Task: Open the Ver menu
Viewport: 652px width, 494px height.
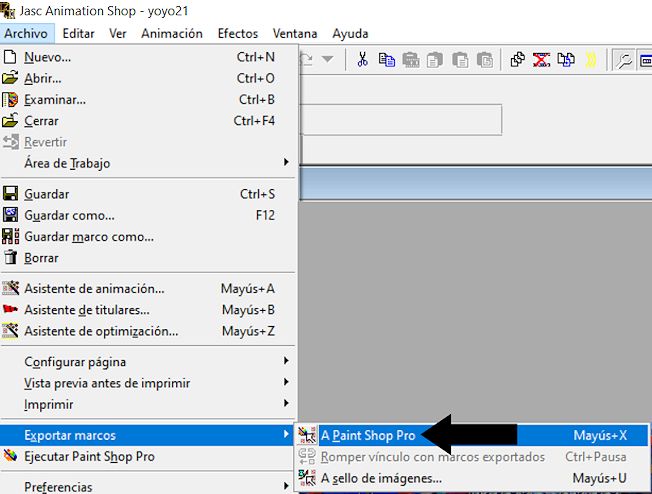Action: (118, 34)
